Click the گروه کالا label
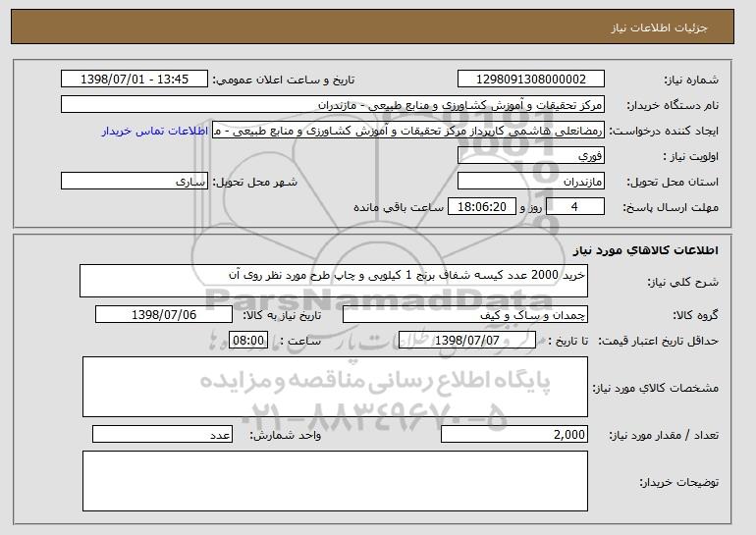The width and height of the screenshot is (756, 535). click(x=695, y=315)
